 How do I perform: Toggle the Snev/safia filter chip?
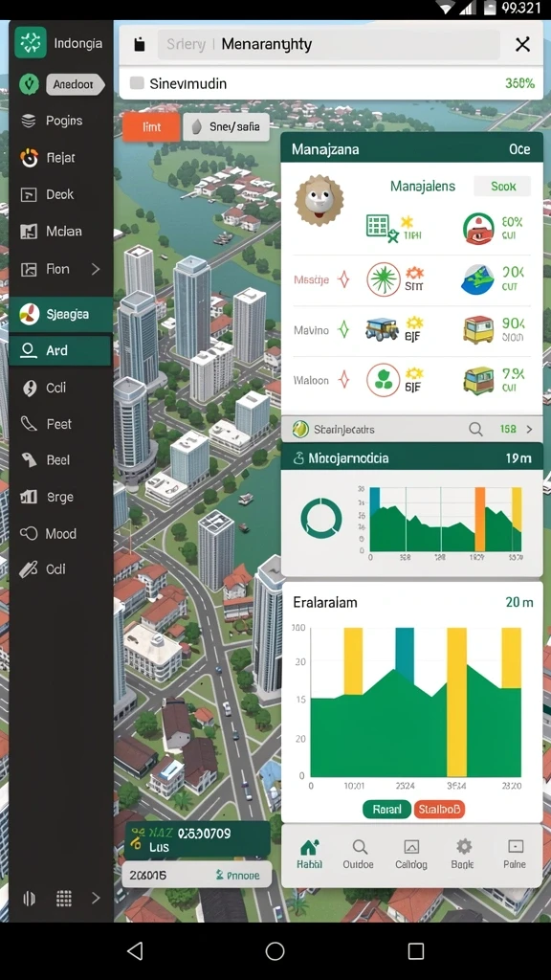[226, 127]
